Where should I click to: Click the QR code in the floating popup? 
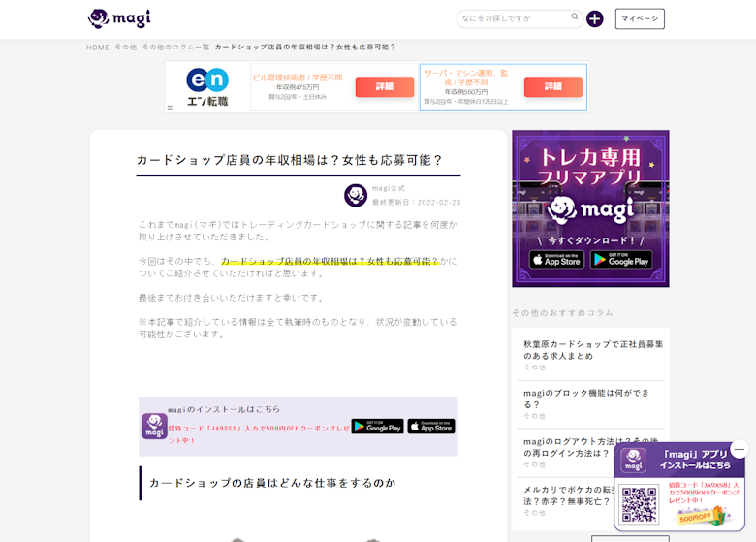[640, 506]
